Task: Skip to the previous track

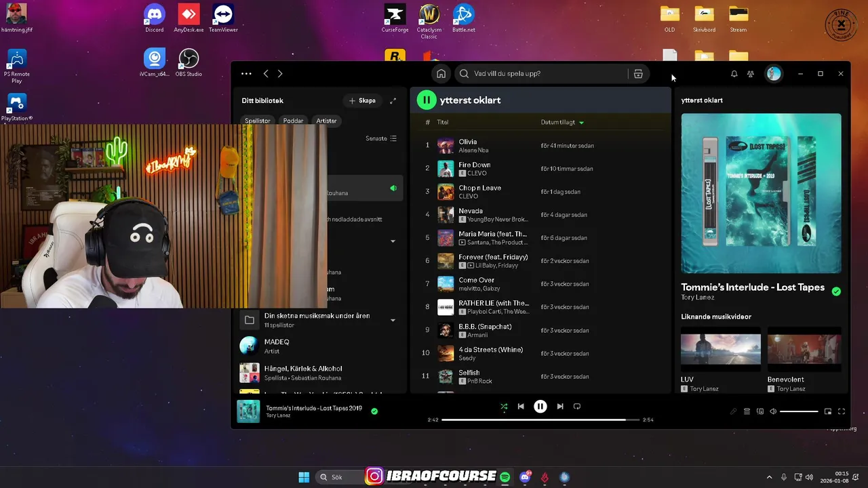Action: (521, 407)
